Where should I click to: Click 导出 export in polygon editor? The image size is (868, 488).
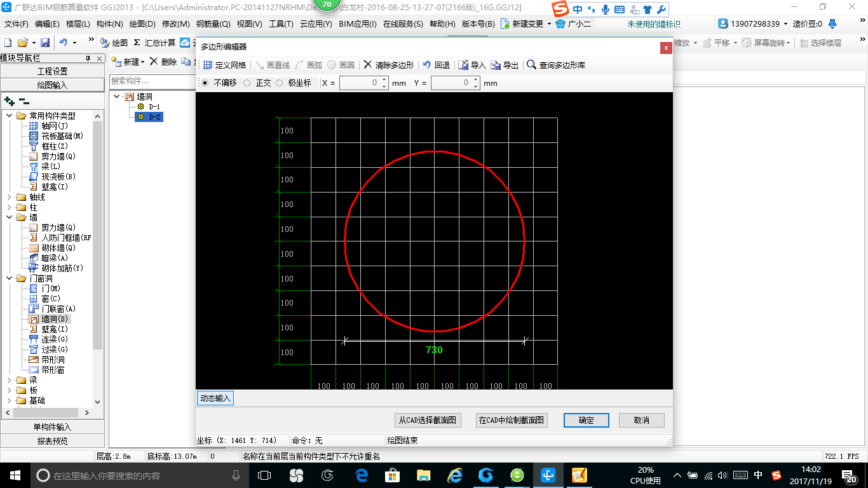pyautogui.click(x=505, y=65)
